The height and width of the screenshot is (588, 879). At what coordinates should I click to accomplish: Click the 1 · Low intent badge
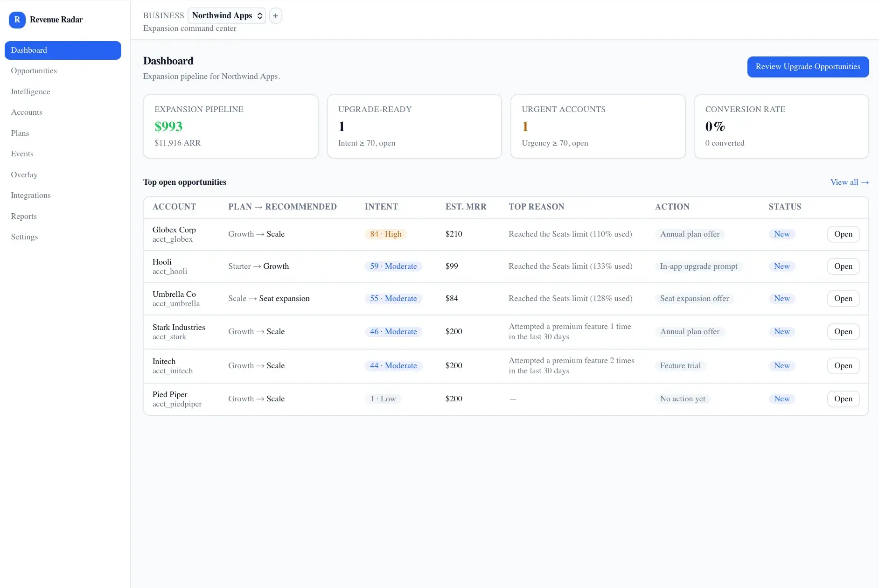pyautogui.click(x=383, y=399)
